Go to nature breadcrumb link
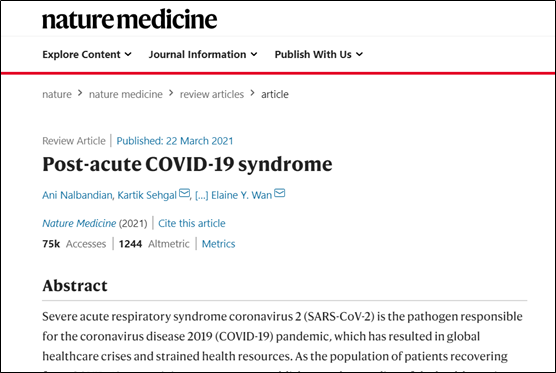The image size is (556, 373). point(57,94)
